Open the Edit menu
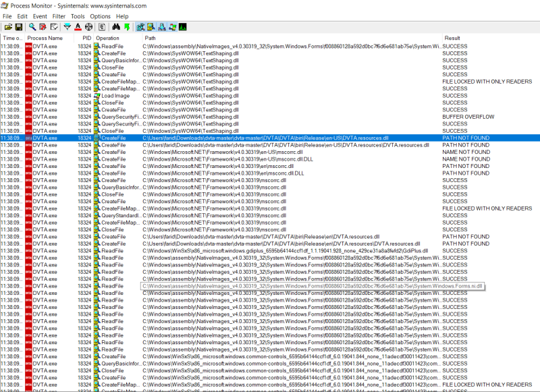Screen dimensions: 540x392 [22, 16]
